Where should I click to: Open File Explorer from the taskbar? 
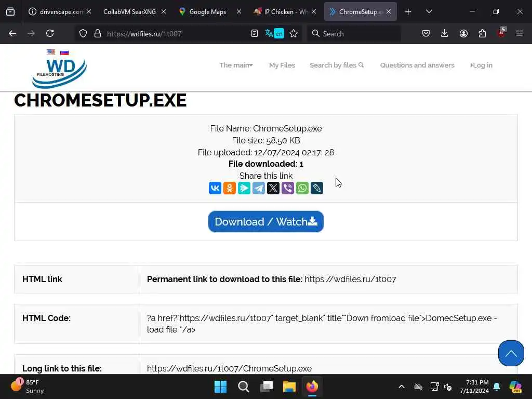tap(289, 387)
